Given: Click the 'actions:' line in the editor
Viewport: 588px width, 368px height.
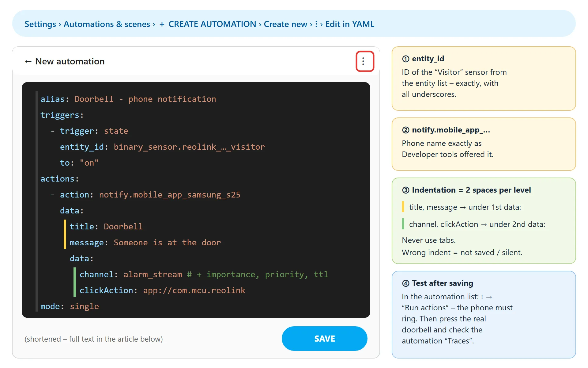Looking at the screenshot, I should coord(60,179).
